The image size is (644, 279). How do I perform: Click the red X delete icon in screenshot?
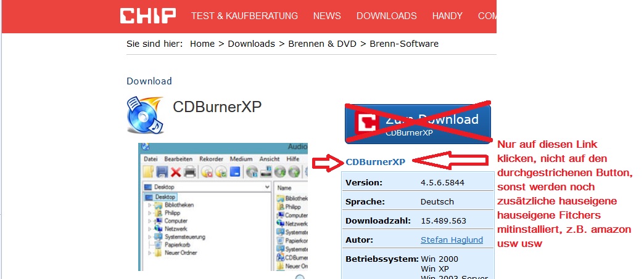click(x=176, y=172)
